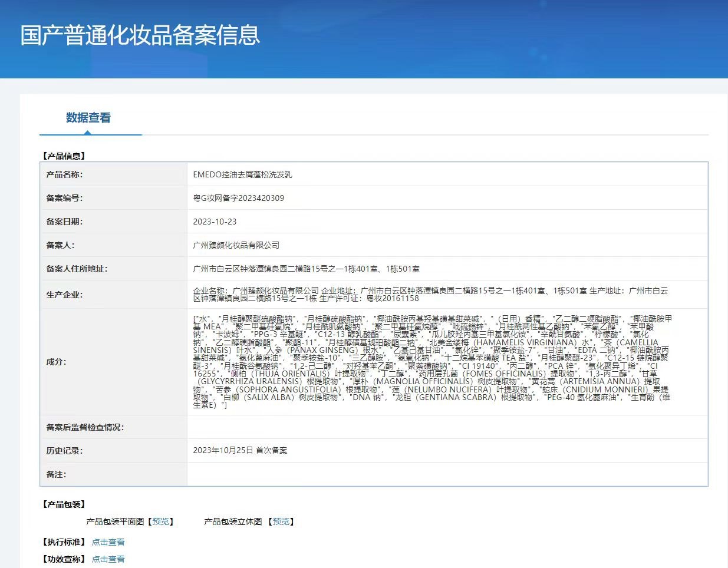Open preview of 产品包装平面图
This screenshot has width=728, height=568.
[x=160, y=521]
